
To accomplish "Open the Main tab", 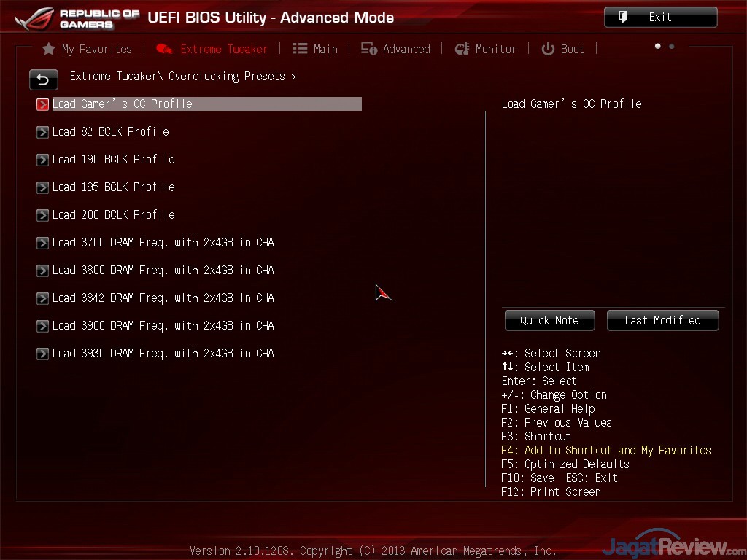I will 315,49.
